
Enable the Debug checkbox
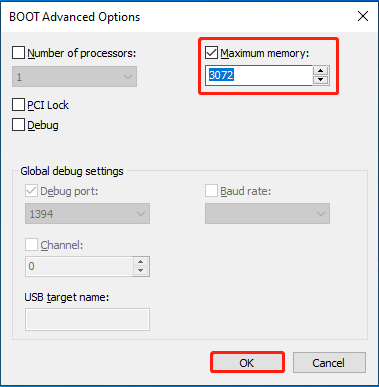point(18,125)
